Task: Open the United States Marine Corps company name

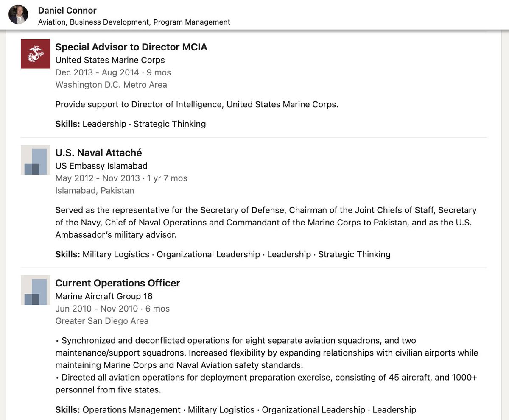Action: (110, 60)
